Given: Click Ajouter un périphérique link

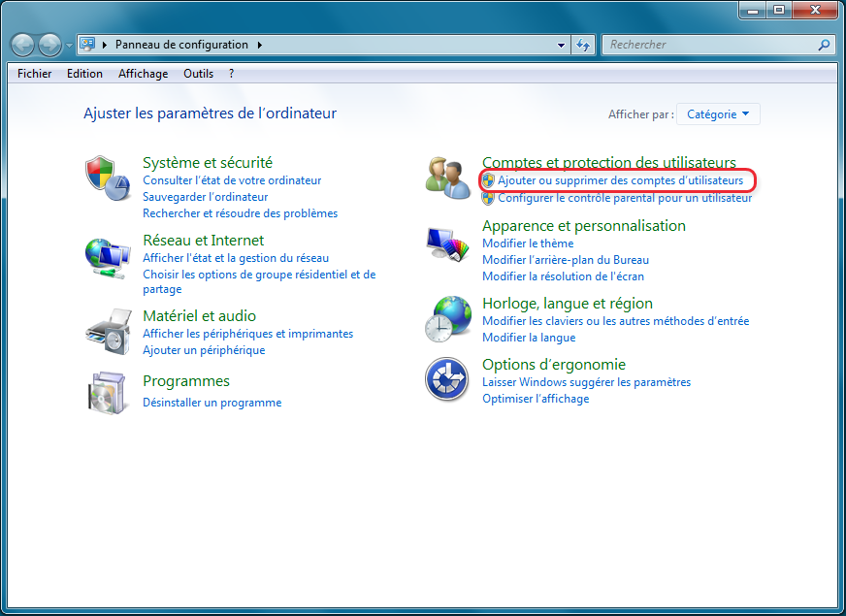Looking at the screenshot, I should click(204, 350).
